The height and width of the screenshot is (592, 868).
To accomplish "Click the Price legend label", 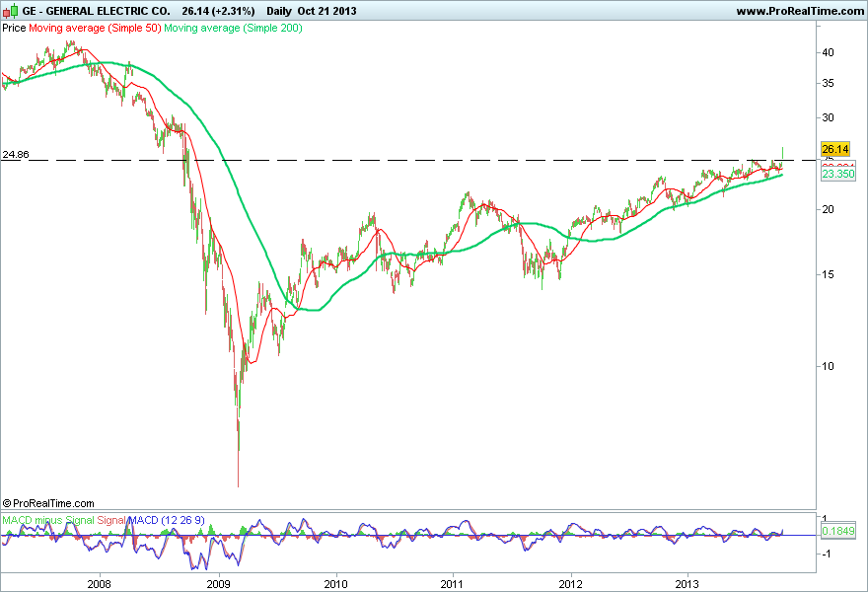I will coord(14,28).
